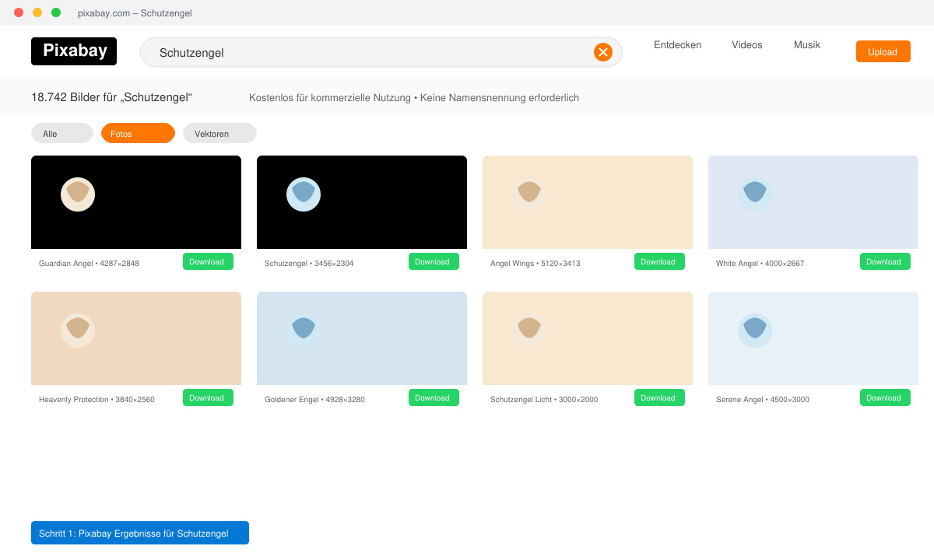Click the avatar icon on Heavenly Protection image
934x560 pixels.
[78, 331]
